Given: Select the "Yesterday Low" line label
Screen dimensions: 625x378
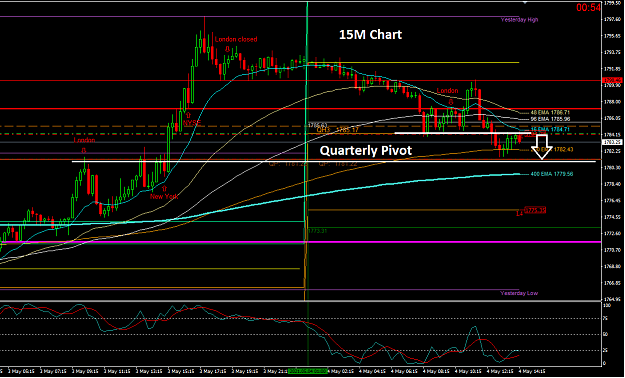Looking at the screenshot, I should (x=519, y=293).
